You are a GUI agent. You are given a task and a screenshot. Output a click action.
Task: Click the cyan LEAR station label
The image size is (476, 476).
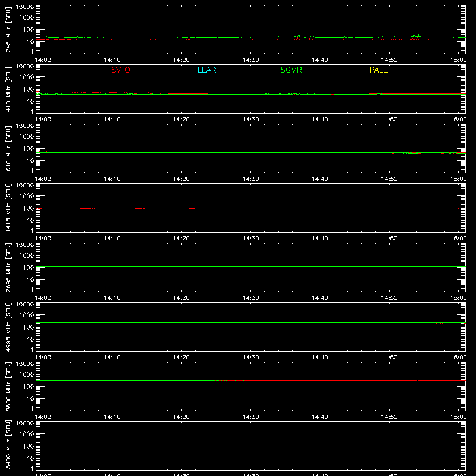[x=206, y=70]
